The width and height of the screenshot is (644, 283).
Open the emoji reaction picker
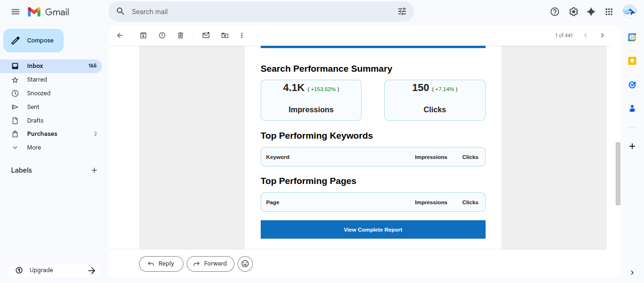point(245,264)
